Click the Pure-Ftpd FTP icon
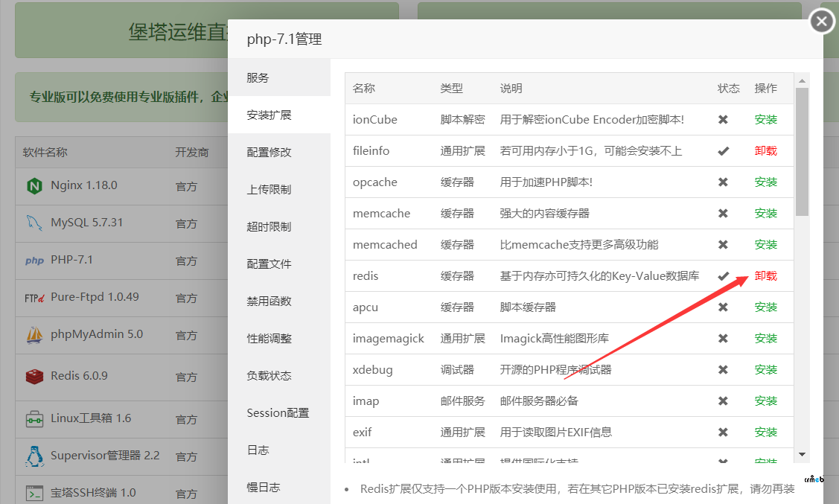Screen dimensions: 839x504 (x=34, y=298)
